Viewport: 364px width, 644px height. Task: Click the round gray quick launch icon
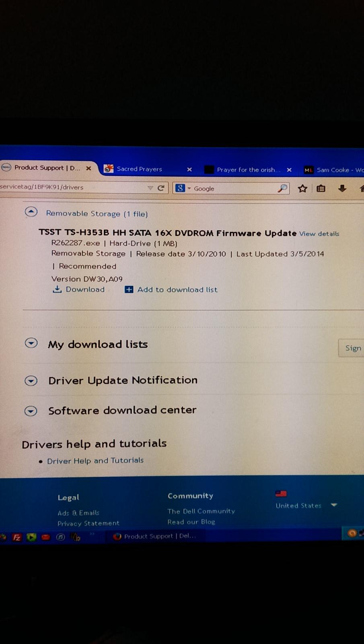pos(60,537)
